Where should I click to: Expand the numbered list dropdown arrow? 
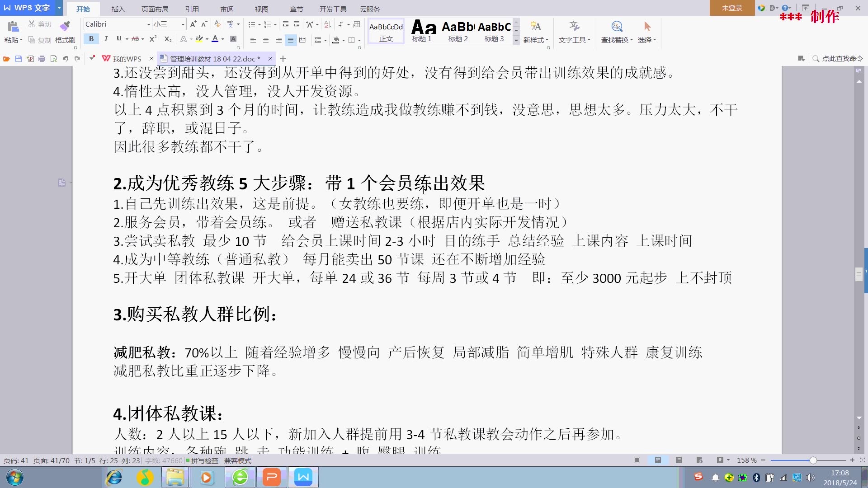275,25
